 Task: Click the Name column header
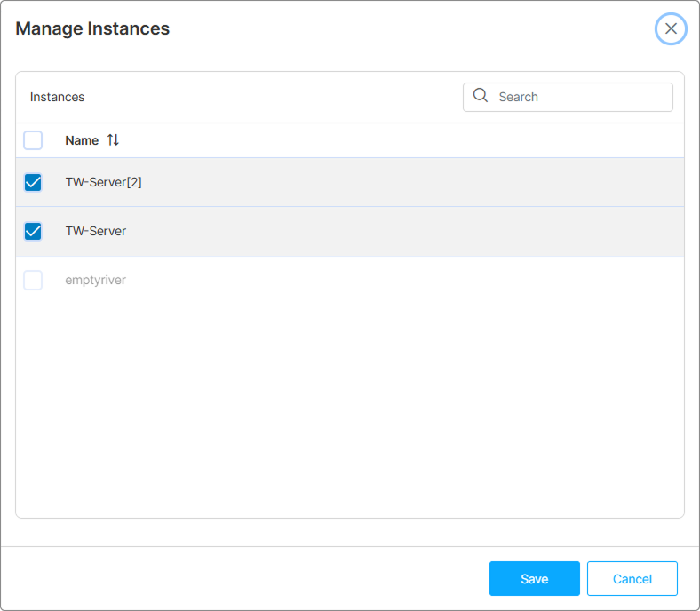(x=82, y=140)
